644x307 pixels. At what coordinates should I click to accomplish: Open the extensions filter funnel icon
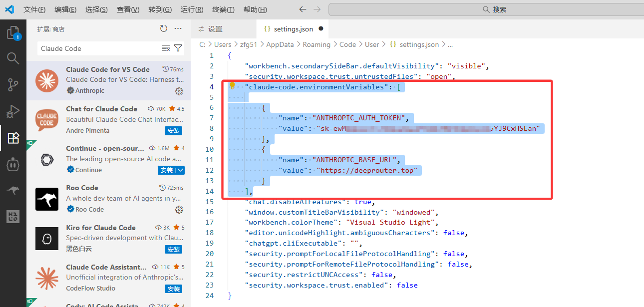[x=178, y=48]
